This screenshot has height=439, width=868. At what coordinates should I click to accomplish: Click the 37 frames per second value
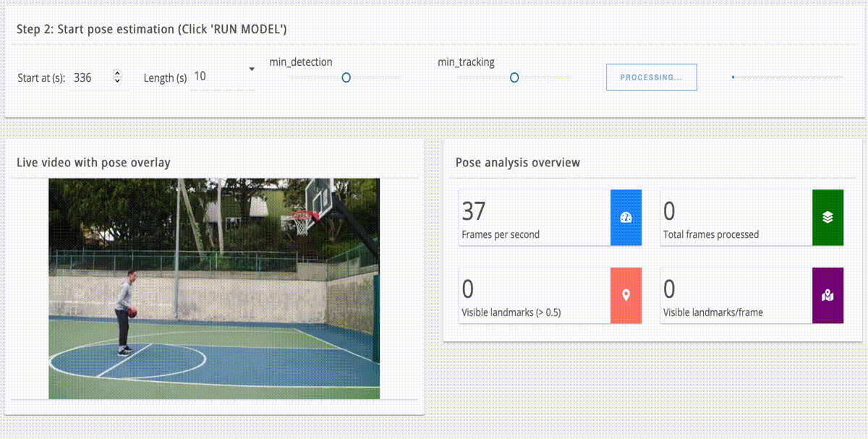474,211
